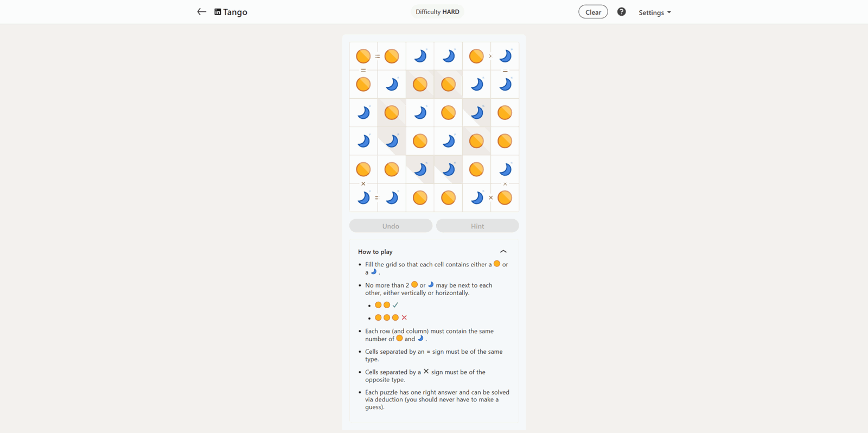This screenshot has height=433, width=868.
Task: Toggle the sun in the bottom-right grid cell
Action: coord(505,198)
